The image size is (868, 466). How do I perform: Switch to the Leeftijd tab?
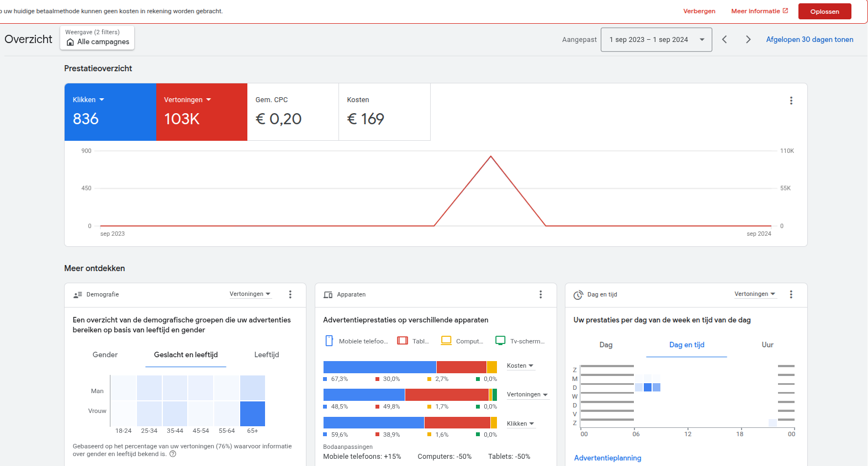tap(267, 355)
